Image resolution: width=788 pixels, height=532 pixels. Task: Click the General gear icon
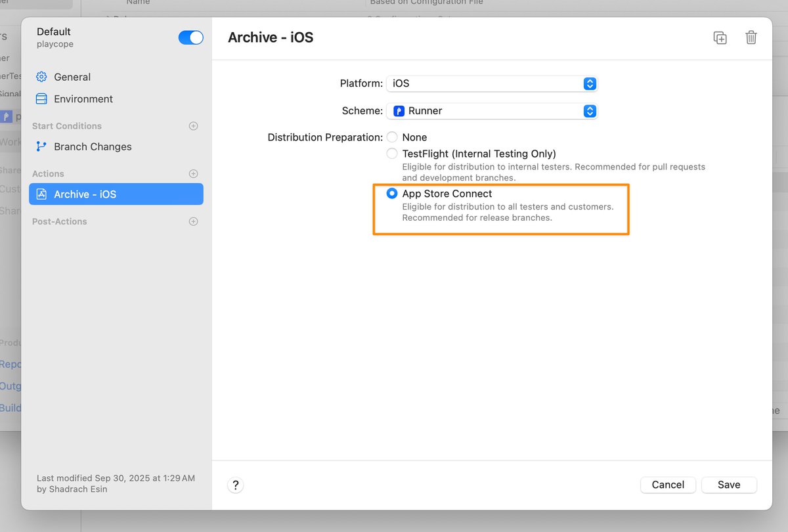(41, 77)
